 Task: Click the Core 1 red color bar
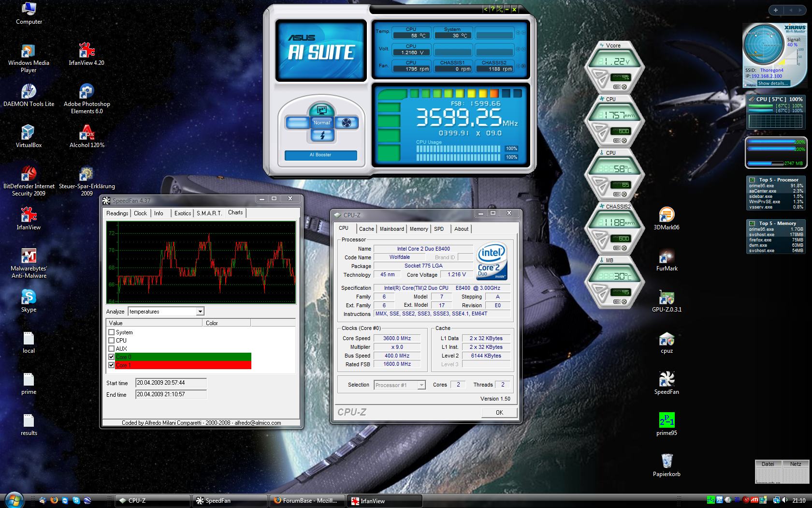(183, 365)
